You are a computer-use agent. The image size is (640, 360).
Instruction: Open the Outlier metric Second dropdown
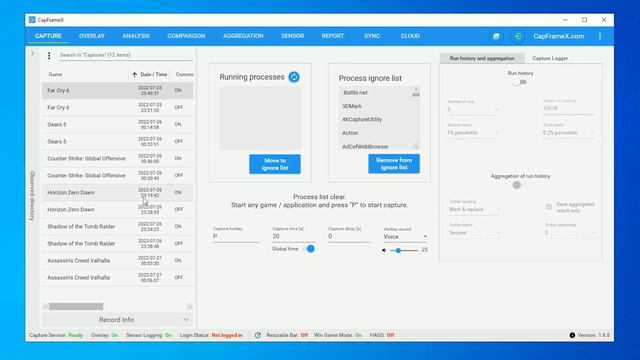474,233
